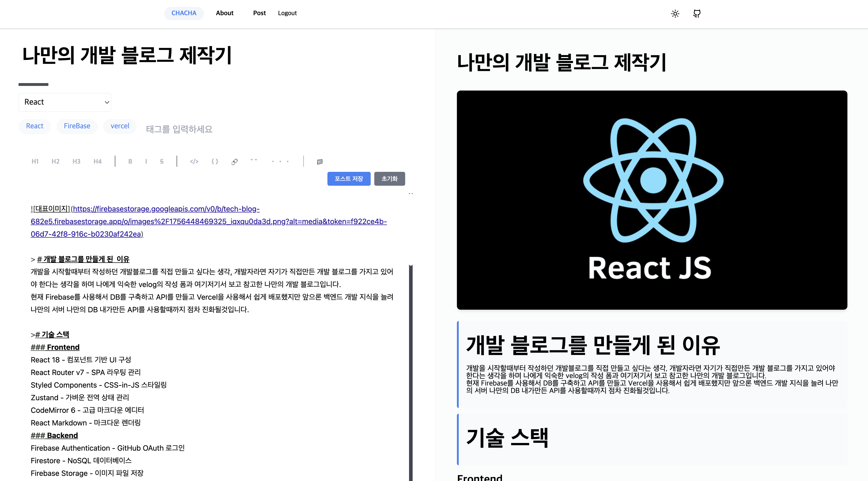Remove the FireBase tag chip
The width and height of the screenshot is (868, 481).
coord(77,126)
